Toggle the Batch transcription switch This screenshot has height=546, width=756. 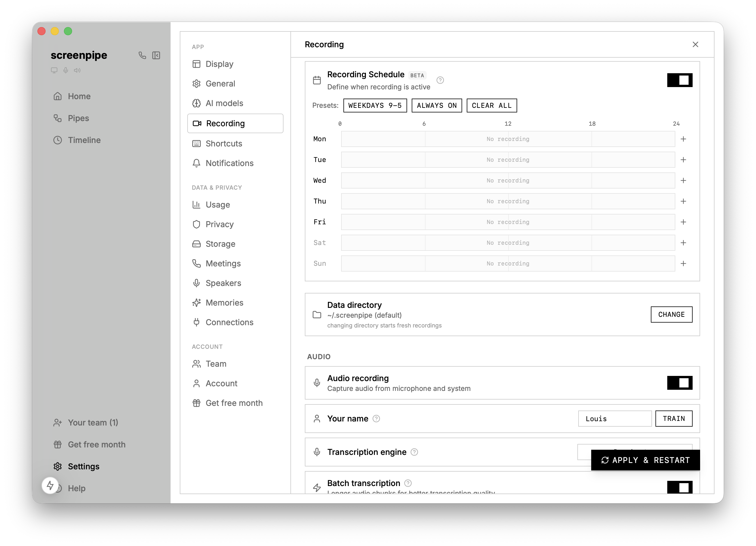pyautogui.click(x=679, y=487)
